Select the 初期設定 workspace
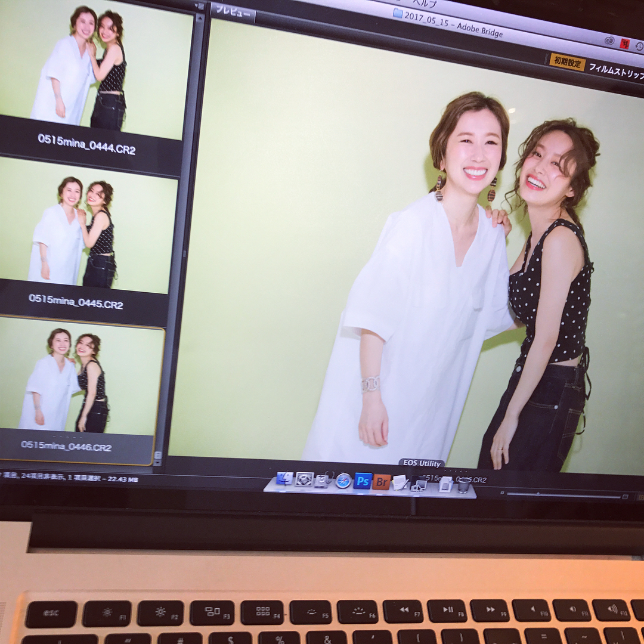The width and height of the screenshot is (644, 644). coord(567,61)
